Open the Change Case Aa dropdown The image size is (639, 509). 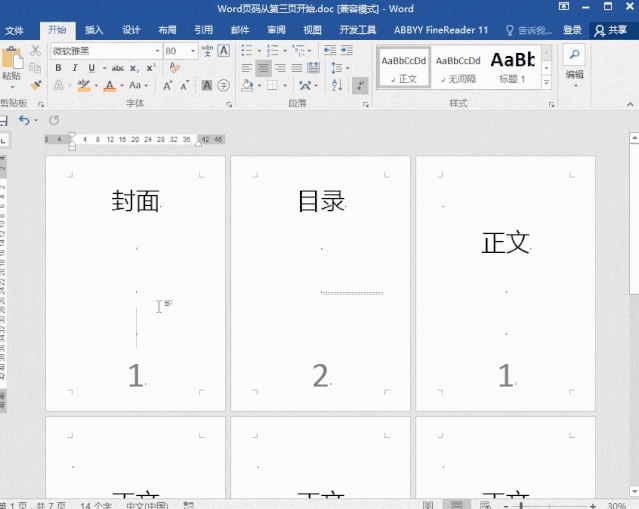[139, 85]
